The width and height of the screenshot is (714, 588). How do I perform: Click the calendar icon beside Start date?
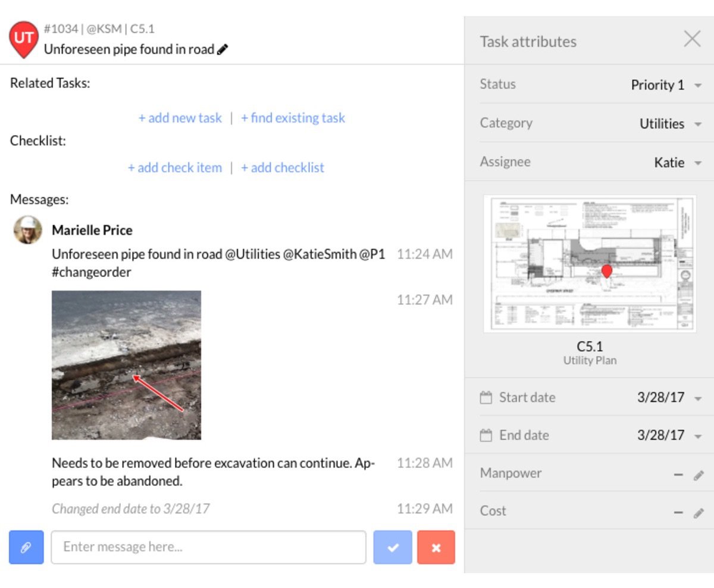(486, 398)
